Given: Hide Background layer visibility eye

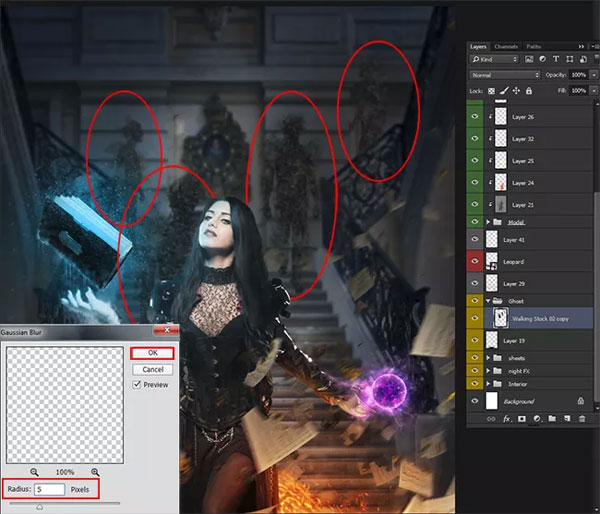Looking at the screenshot, I should (475, 401).
